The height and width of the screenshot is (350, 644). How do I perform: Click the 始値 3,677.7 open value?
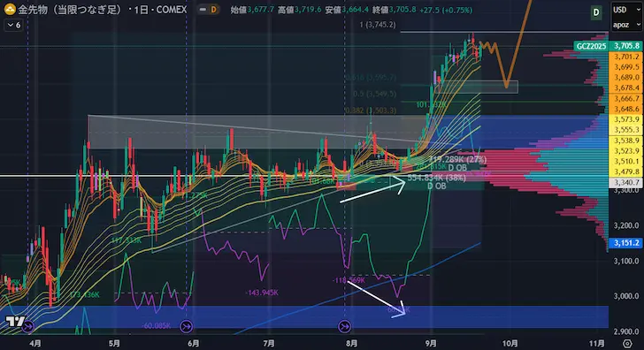[252, 10]
